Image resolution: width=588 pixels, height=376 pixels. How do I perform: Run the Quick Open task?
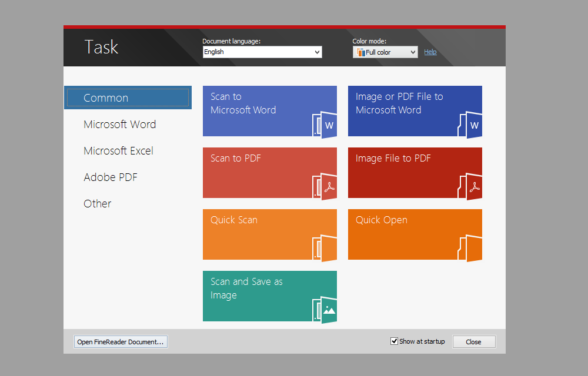[x=415, y=234]
